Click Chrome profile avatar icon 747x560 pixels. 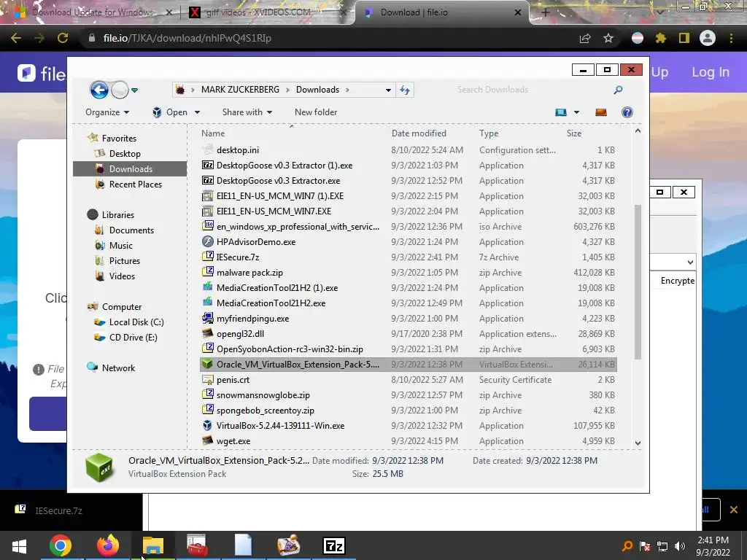708,38
